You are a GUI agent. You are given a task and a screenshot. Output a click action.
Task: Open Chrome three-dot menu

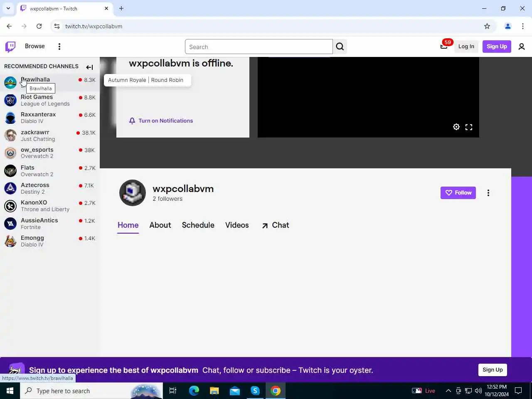click(523, 26)
